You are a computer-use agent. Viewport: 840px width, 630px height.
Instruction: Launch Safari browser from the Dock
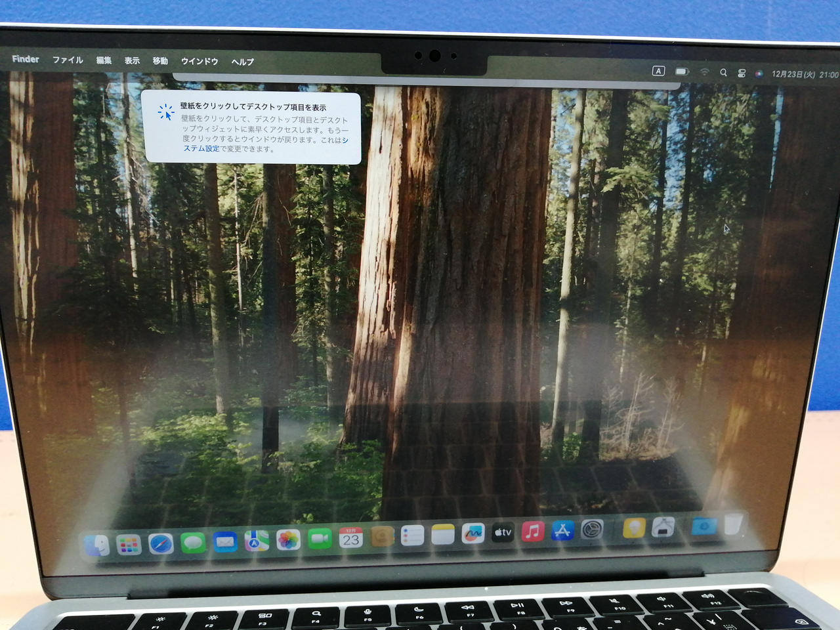click(161, 544)
